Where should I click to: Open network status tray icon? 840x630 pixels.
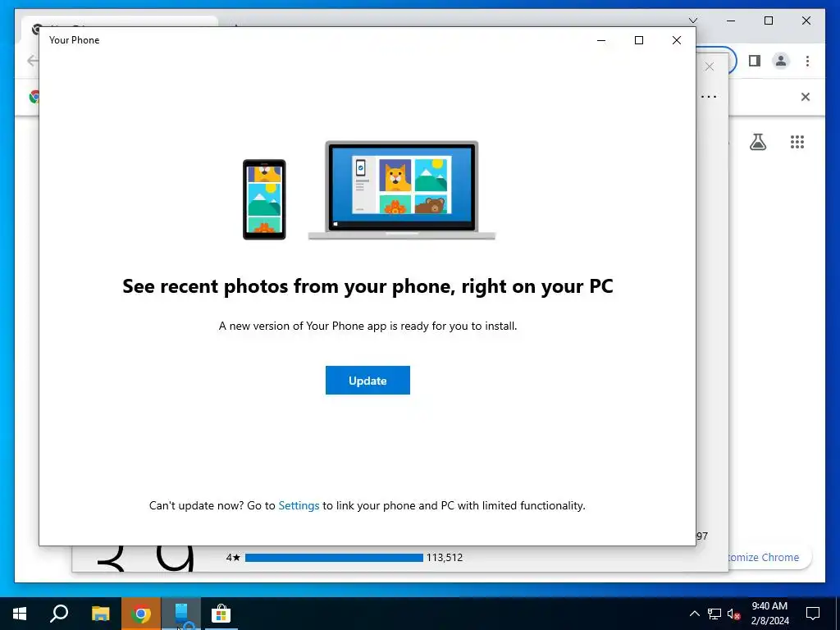(x=714, y=614)
